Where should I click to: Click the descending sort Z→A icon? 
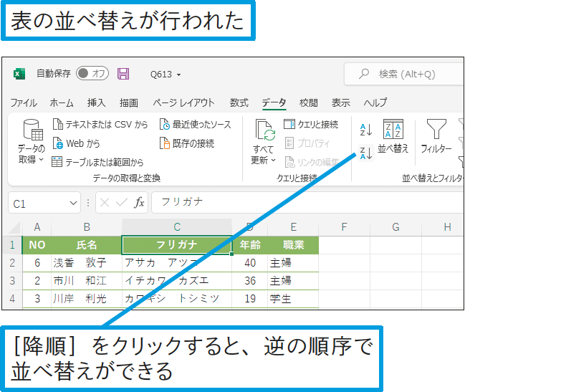[x=365, y=153]
